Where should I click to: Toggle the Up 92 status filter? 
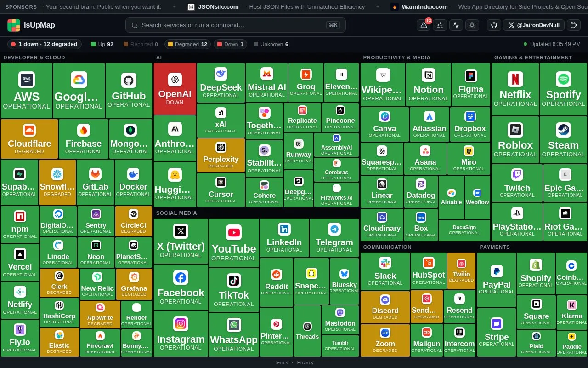pos(102,44)
